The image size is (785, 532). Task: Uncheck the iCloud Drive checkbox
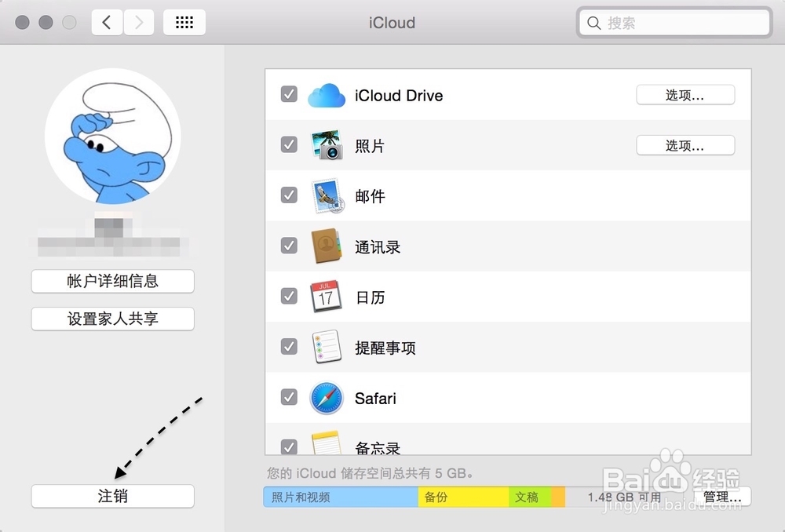[289, 94]
